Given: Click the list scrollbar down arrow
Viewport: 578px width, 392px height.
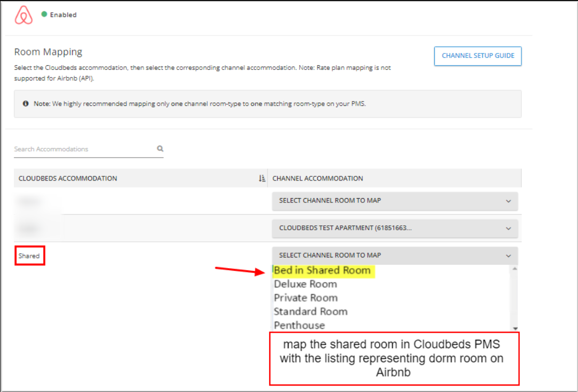Looking at the screenshot, I should point(514,328).
